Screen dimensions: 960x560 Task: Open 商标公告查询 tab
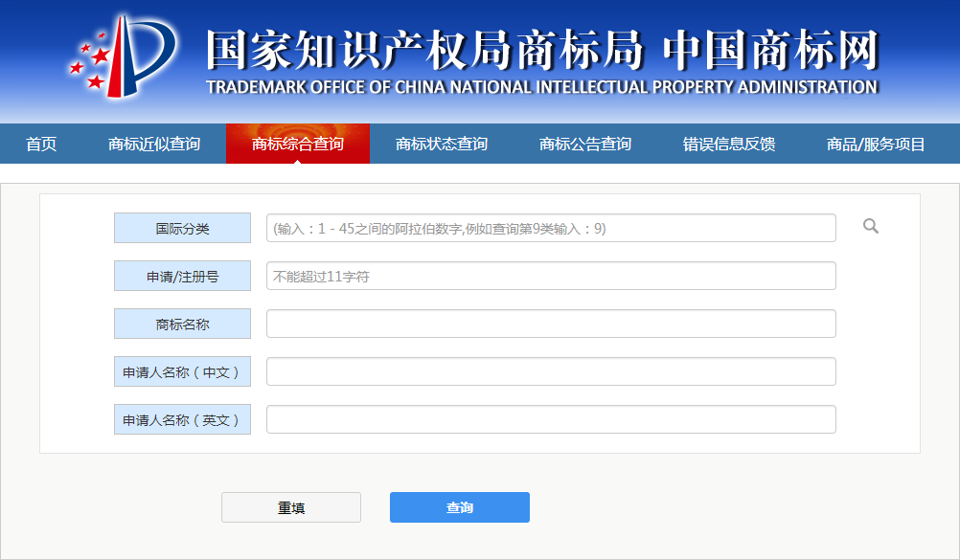(x=585, y=144)
